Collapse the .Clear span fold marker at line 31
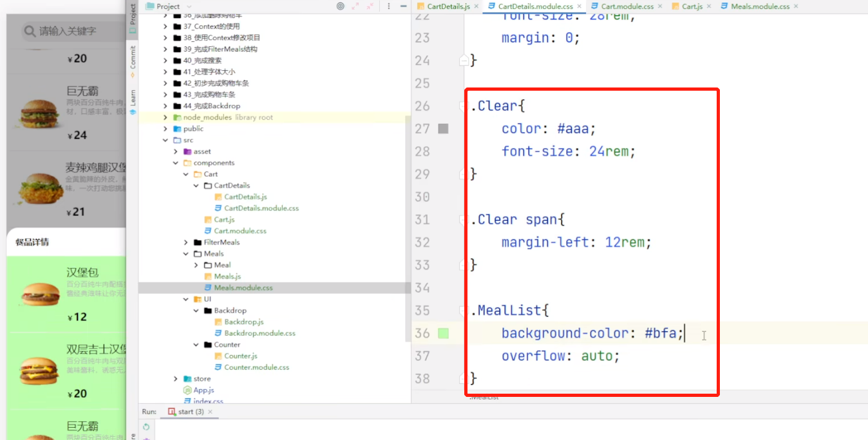Viewport: 868px width, 440px height. tap(463, 220)
